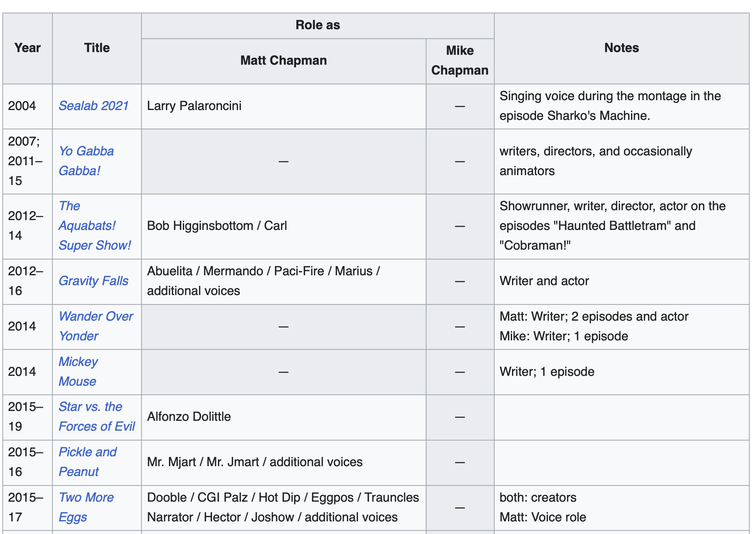756x534 pixels.
Task: Click the Writer and actor note
Action: [x=544, y=281]
